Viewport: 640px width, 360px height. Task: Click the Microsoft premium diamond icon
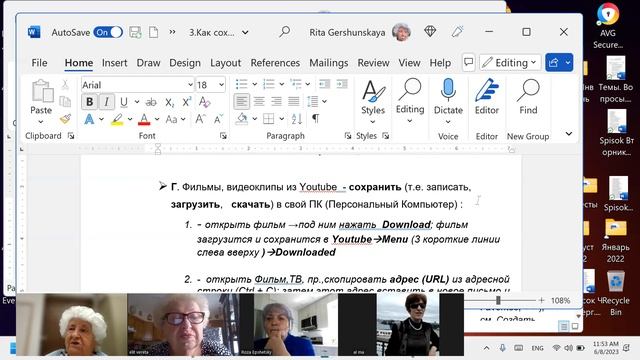click(430, 31)
